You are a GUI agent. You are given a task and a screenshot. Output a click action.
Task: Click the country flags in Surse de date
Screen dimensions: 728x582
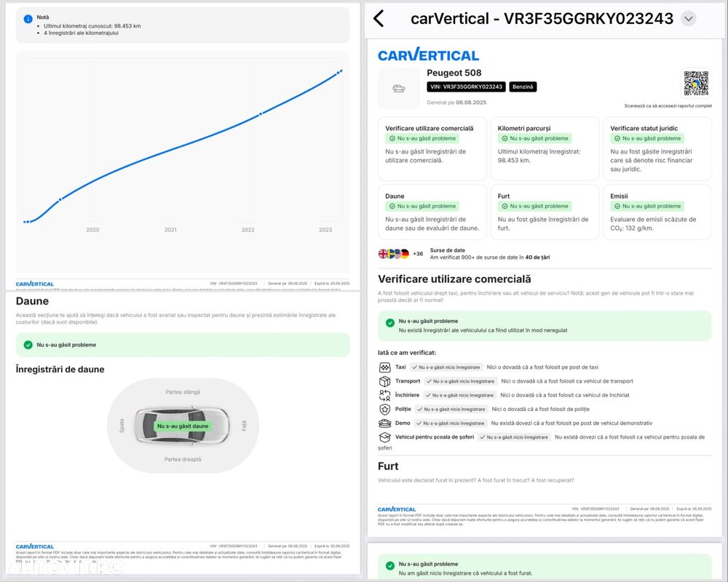click(x=394, y=254)
